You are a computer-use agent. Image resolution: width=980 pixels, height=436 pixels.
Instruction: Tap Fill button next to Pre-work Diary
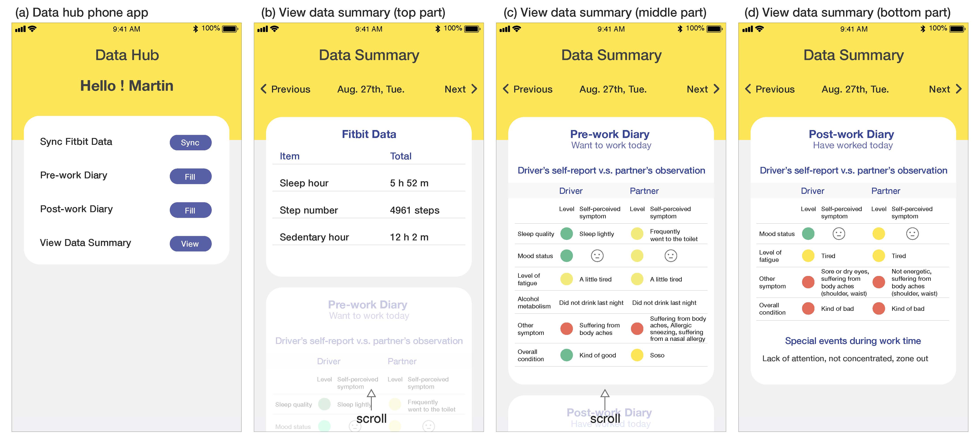click(x=190, y=177)
